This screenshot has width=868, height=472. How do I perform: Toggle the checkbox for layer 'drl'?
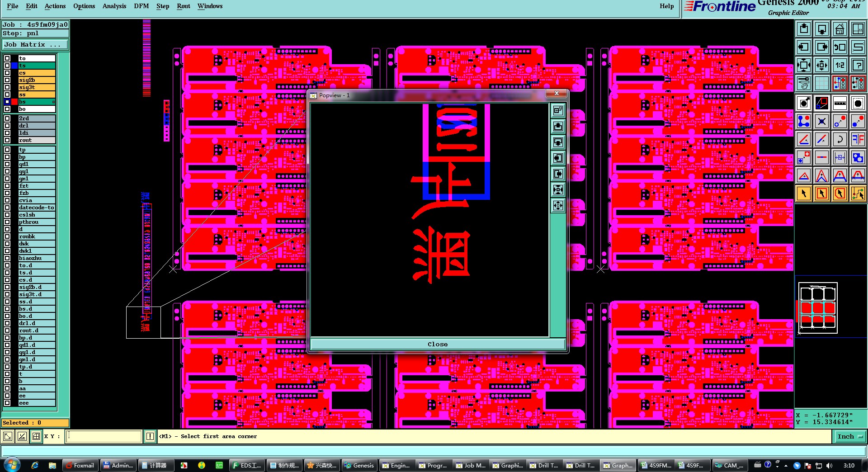click(x=7, y=126)
